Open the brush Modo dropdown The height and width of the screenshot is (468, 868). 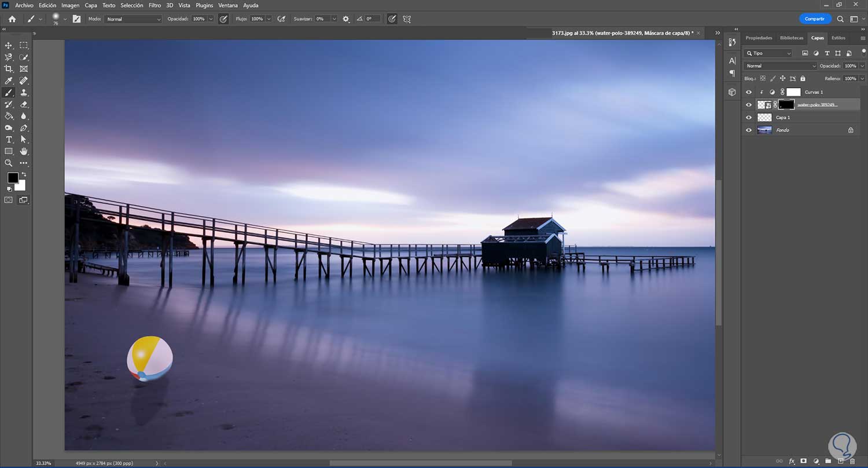click(133, 19)
